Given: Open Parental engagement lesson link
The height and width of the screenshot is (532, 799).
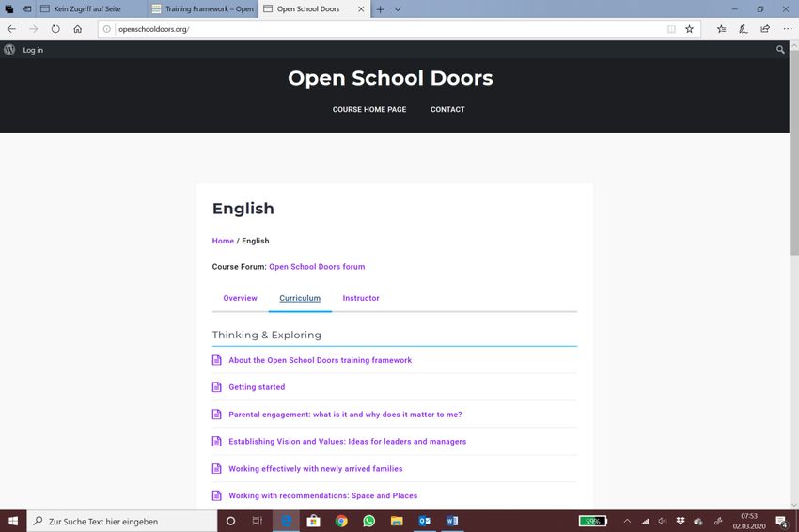Looking at the screenshot, I should (345, 415).
